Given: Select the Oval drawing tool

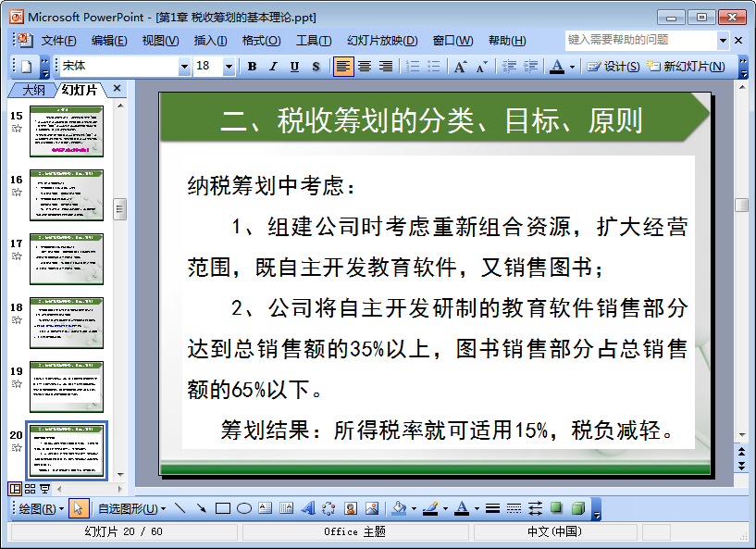Looking at the screenshot, I should [244, 508].
